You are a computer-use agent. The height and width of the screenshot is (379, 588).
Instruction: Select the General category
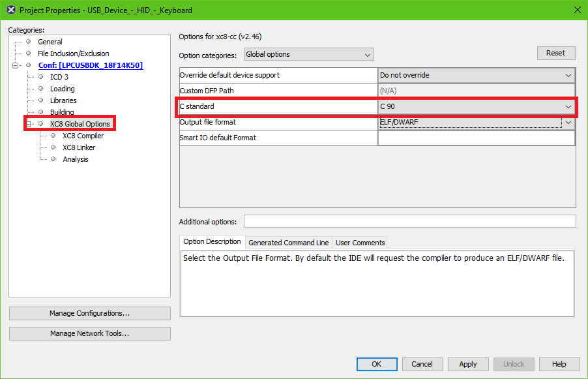[50, 42]
